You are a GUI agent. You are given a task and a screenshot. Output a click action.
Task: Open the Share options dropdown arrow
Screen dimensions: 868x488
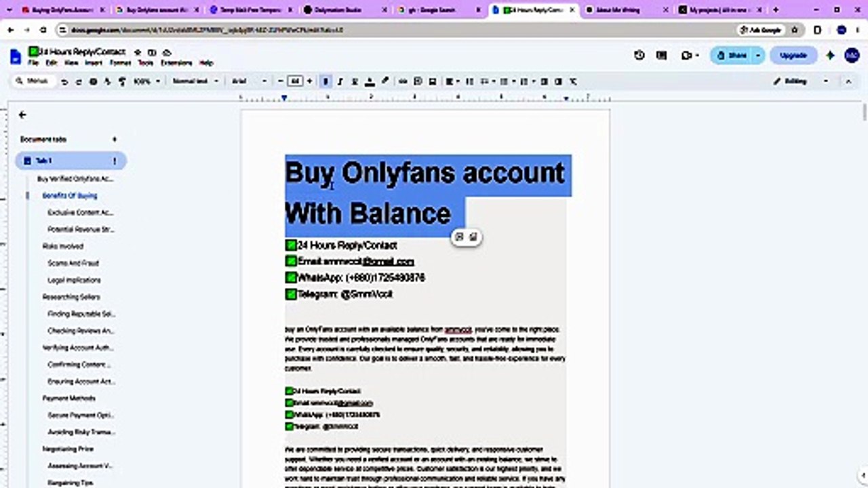point(758,56)
